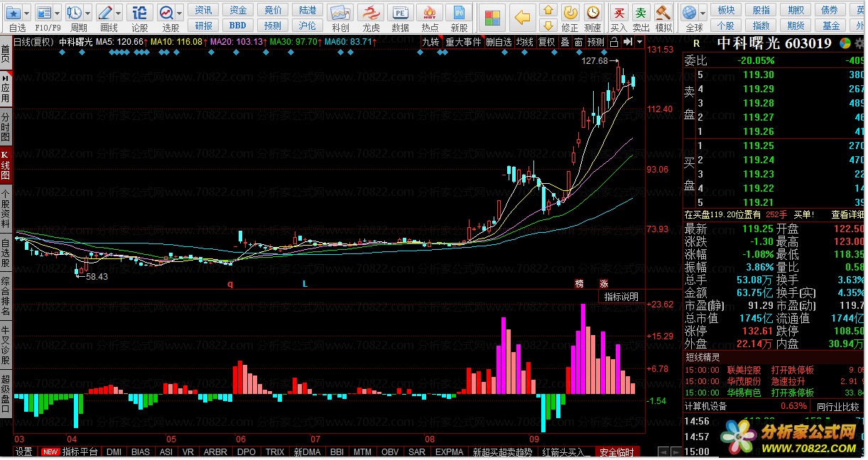Click the 指标说明 button
This screenshot has width=868, height=460.
click(622, 297)
